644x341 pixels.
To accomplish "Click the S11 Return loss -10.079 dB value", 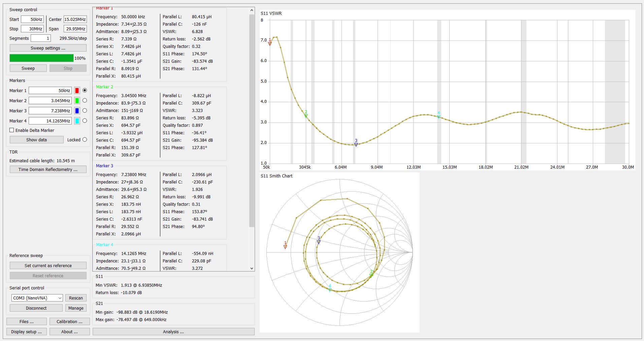I will click(131, 293).
